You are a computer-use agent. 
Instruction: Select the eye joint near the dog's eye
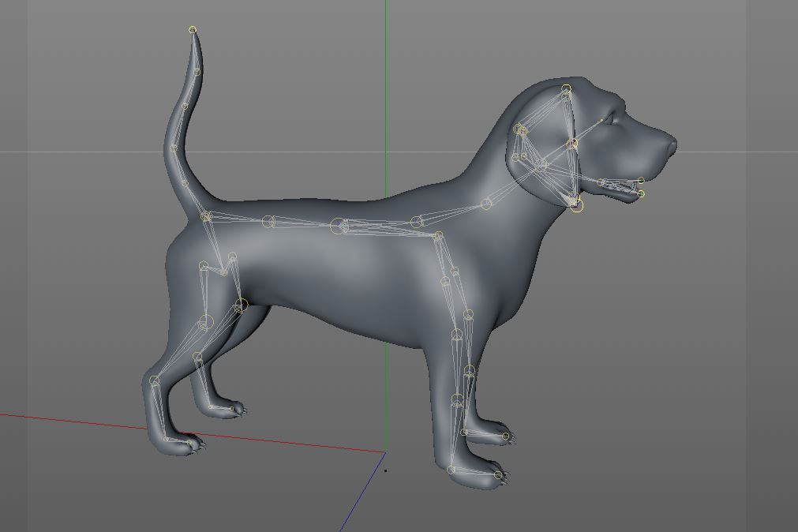601,121
